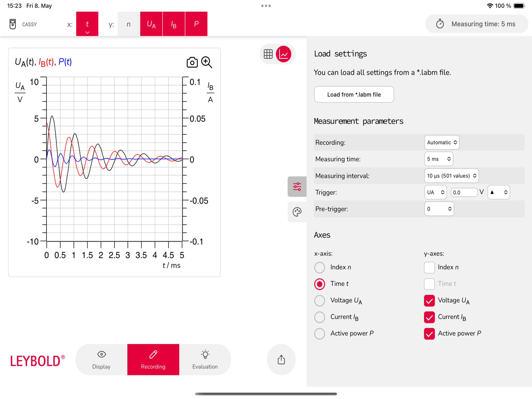This screenshot has width=532, height=399.
Task: Toggle the settings sliders side tab
Action: pyautogui.click(x=297, y=187)
